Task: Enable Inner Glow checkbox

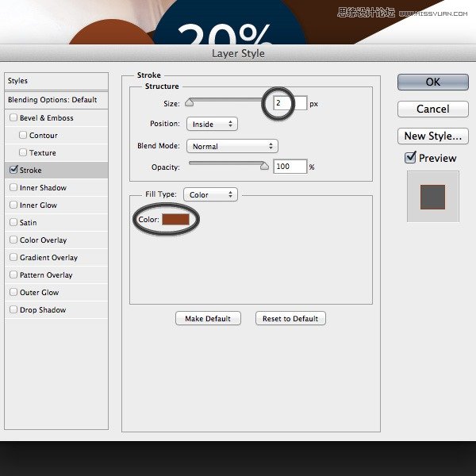Action: 13,205
